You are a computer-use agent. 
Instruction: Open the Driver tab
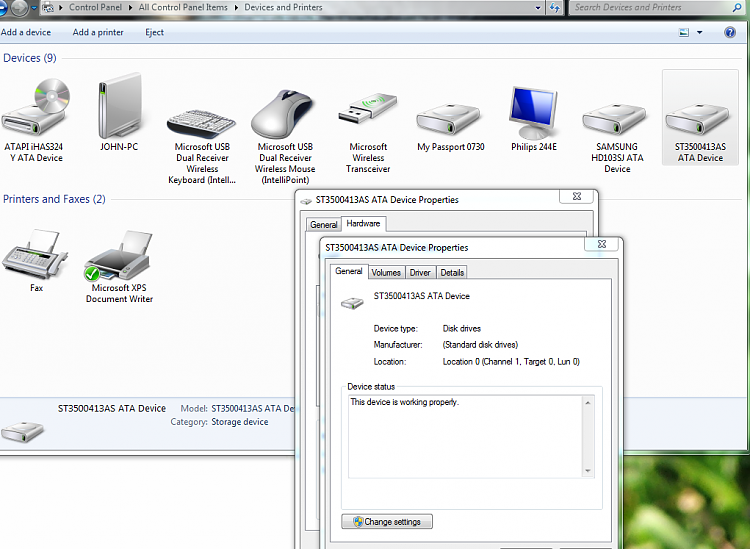pyautogui.click(x=420, y=273)
